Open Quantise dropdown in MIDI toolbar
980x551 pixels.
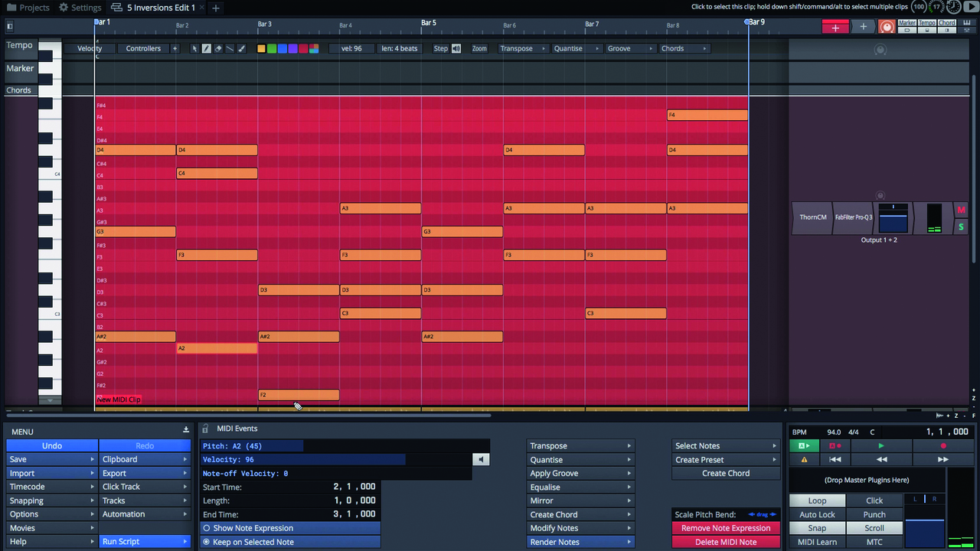tap(576, 48)
